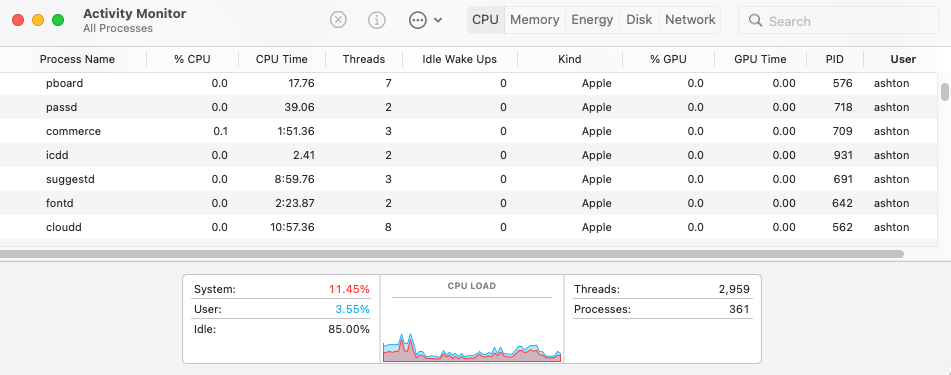
Task: Click the System percentage 11.45%
Action: click(x=349, y=289)
